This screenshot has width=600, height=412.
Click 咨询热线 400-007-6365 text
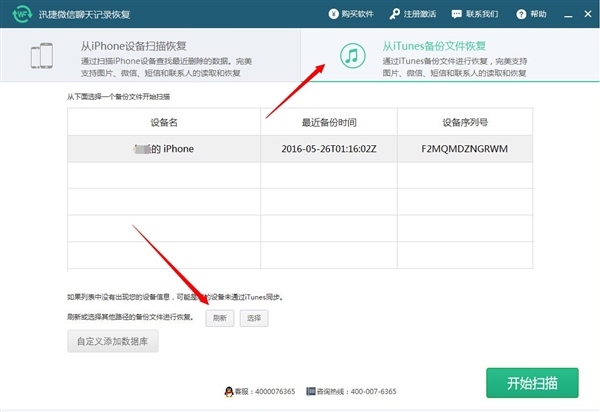(x=357, y=391)
